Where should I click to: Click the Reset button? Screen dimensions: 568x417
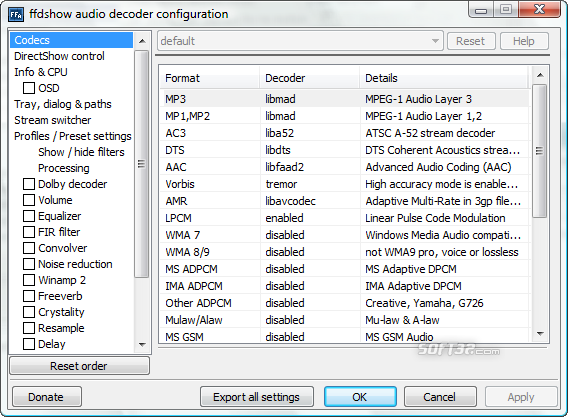pyautogui.click(x=470, y=41)
